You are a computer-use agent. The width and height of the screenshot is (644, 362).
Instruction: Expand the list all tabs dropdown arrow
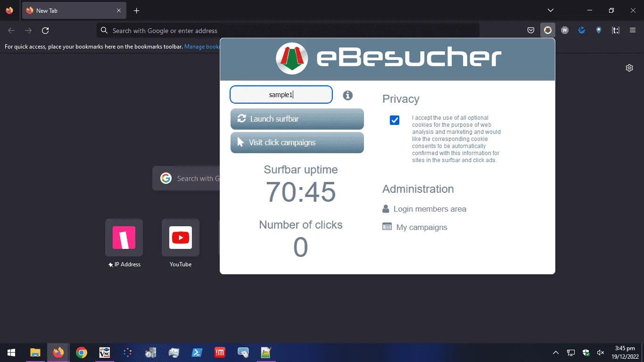tap(550, 10)
